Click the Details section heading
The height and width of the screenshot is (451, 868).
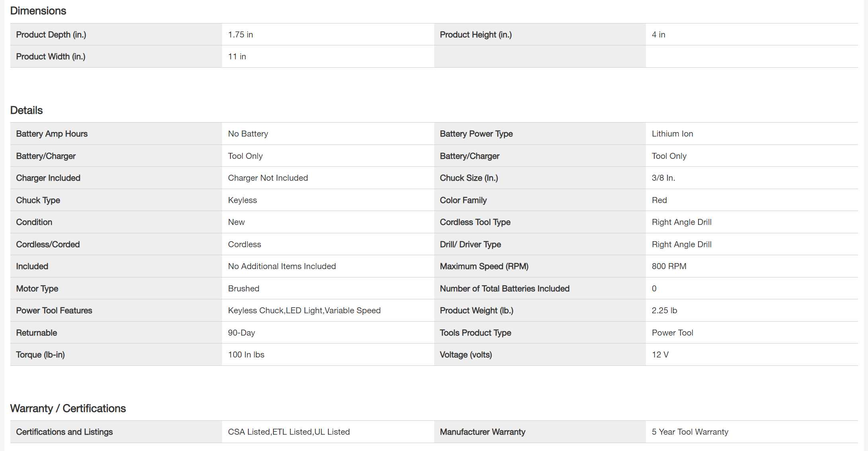[x=27, y=110]
